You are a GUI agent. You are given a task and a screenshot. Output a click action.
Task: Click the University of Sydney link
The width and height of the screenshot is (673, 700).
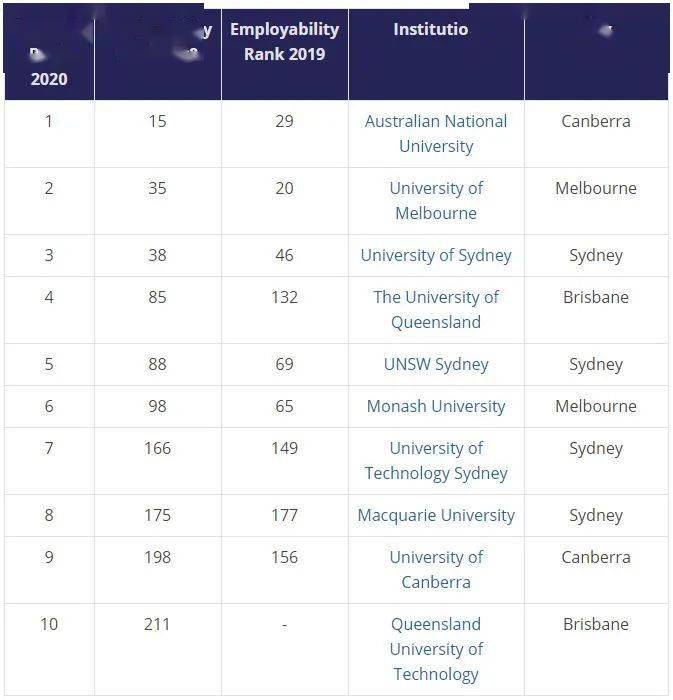tap(436, 255)
